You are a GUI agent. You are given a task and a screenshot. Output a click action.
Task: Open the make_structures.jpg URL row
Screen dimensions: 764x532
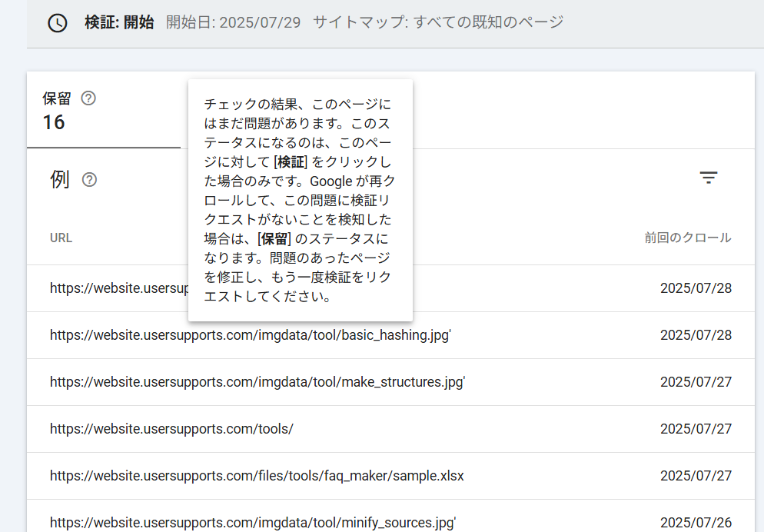pos(257,382)
